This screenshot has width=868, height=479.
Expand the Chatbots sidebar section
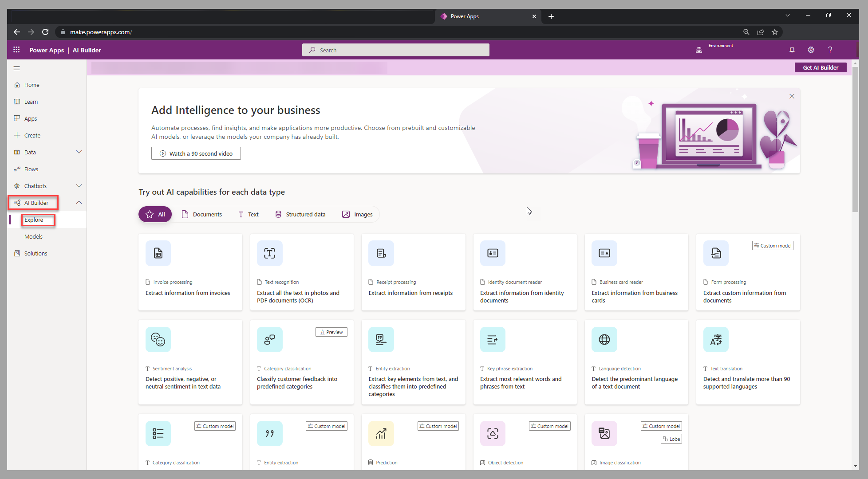pyautogui.click(x=79, y=185)
